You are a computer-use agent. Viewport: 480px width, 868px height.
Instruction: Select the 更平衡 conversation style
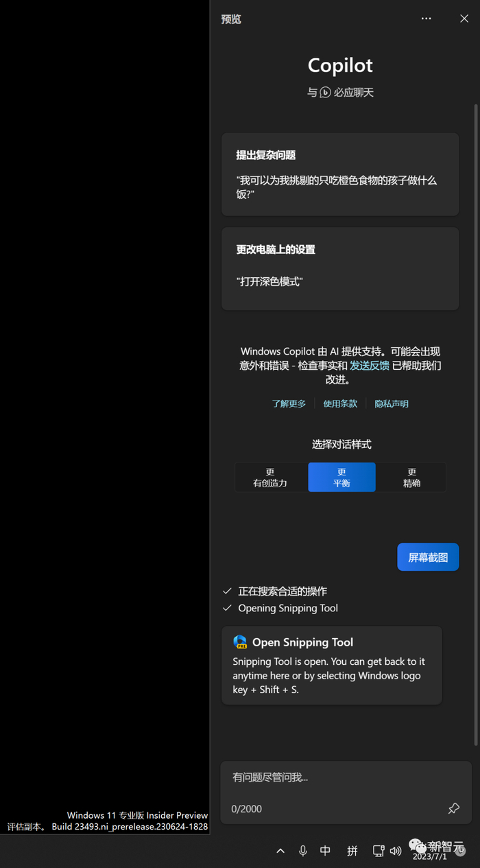pyautogui.click(x=341, y=478)
